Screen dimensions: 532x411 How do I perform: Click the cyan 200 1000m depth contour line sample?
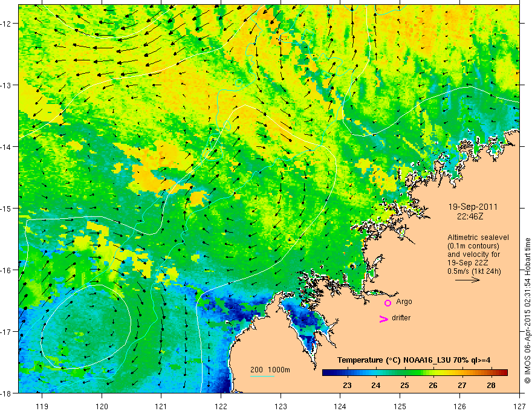tap(262, 376)
